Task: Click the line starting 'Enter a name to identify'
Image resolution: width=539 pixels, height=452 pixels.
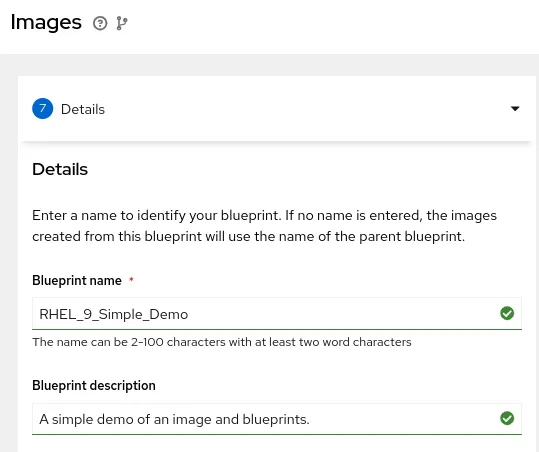Action: coord(264,216)
